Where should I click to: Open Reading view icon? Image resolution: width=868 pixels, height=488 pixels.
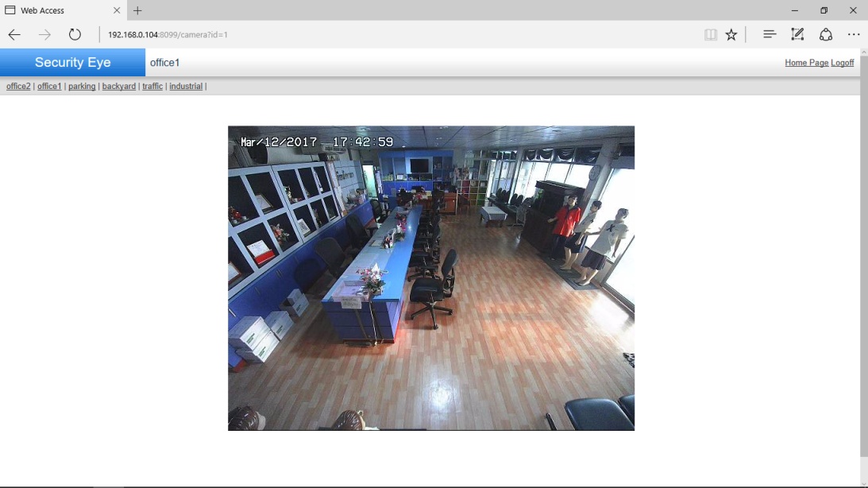710,34
